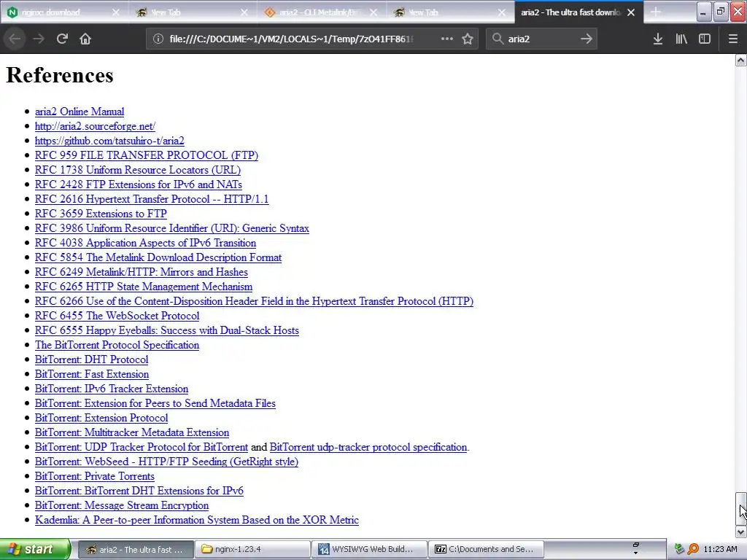The height and width of the screenshot is (560, 747).
Task: Open BitTorrent DHT Extensions for IPv6 link
Action: click(x=139, y=491)
